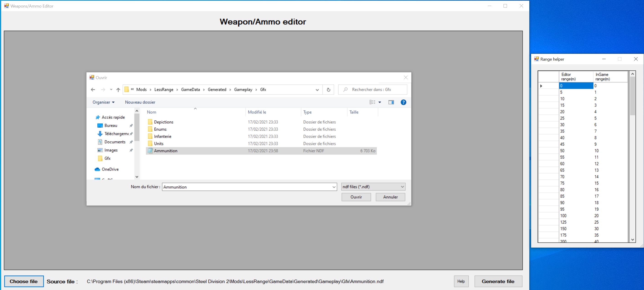
Task: Open the Organiser menu
Action: pos(104,102)
